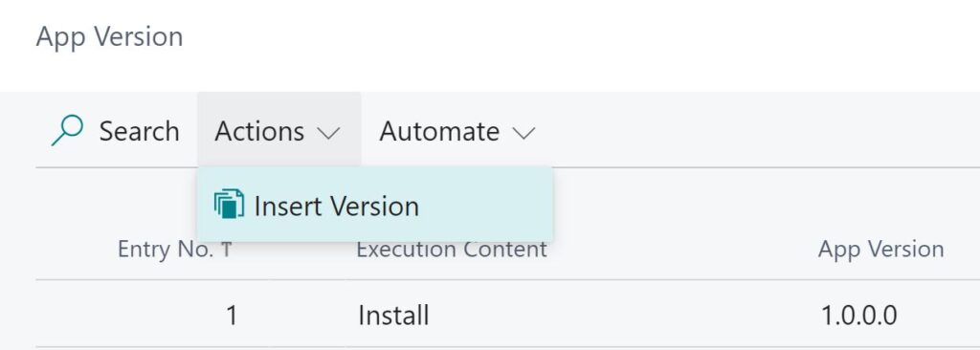
Task: Expand the Automate dropdown chevron
Action: click(x=523, y=133)
